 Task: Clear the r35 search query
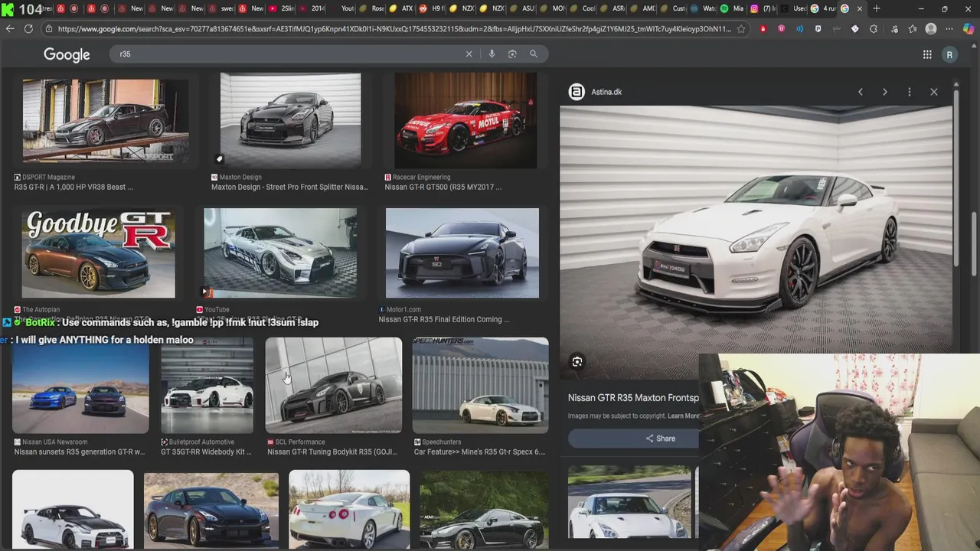pyautogui.click(x=469, y=54)
